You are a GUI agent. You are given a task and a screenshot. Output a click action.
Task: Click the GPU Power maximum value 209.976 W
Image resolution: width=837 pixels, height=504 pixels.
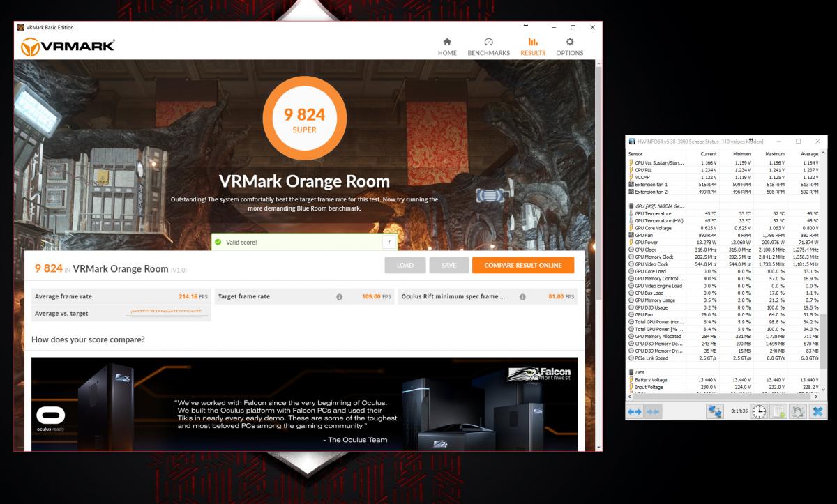coord(773,243)
